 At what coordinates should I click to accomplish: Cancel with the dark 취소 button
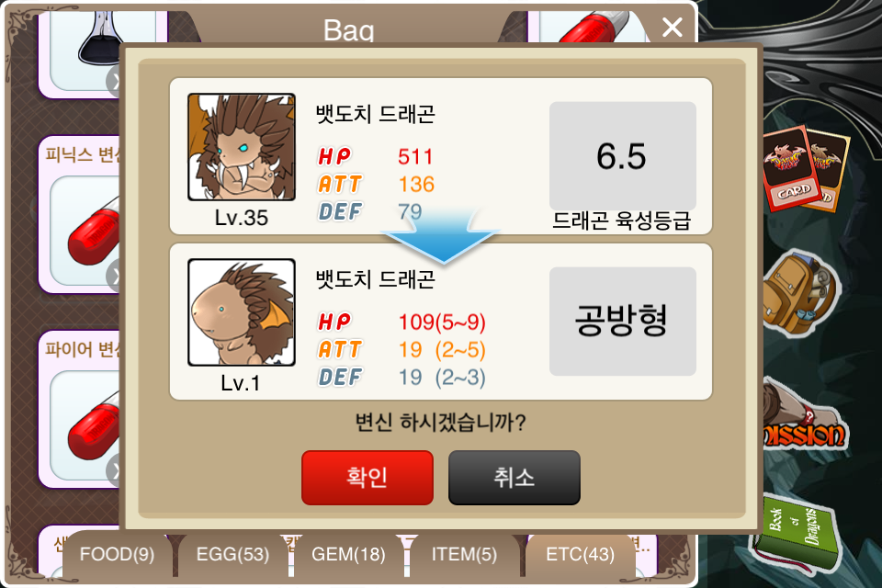[514, 477]
